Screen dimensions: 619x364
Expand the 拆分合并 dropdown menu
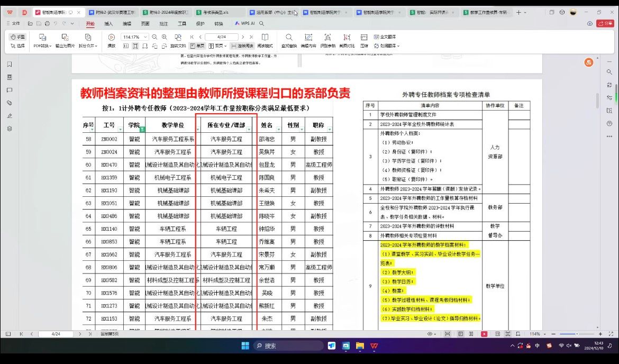tap(88, 46)
